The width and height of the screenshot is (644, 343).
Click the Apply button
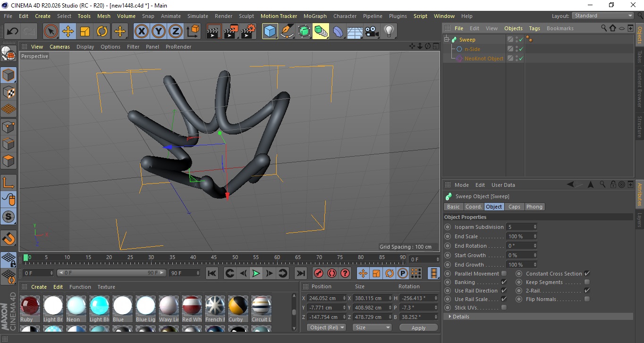click(x=418, y=327)
